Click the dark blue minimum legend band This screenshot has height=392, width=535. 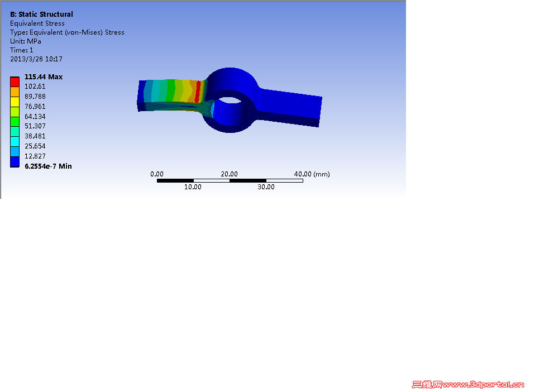click(x=15, y=162)
